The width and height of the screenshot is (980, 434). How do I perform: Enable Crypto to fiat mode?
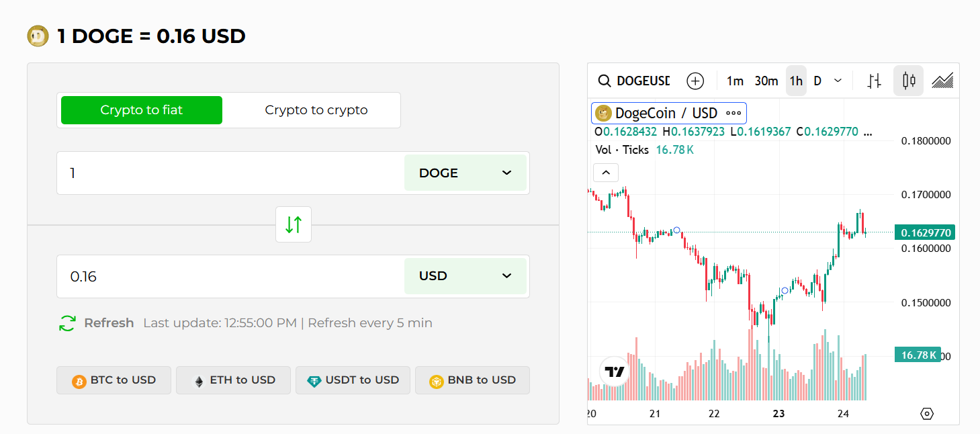141,110
